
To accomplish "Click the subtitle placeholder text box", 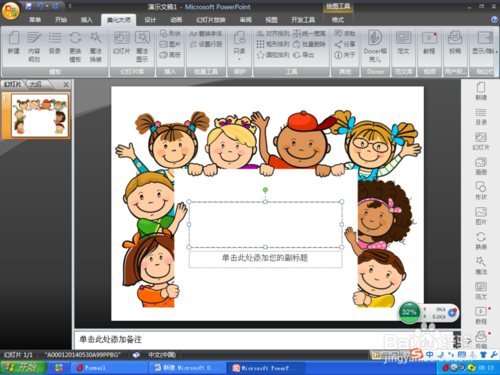I will click(x=265, y=258).
